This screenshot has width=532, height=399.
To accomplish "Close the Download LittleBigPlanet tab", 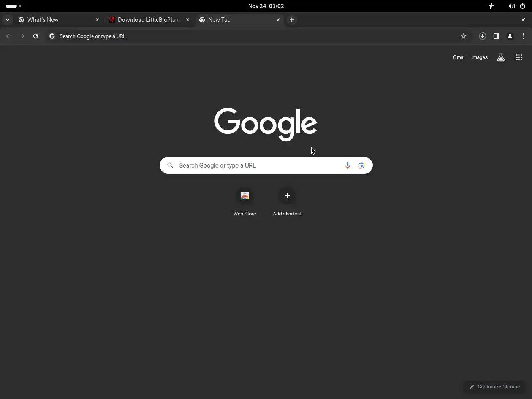I will [x=188, y=20].
